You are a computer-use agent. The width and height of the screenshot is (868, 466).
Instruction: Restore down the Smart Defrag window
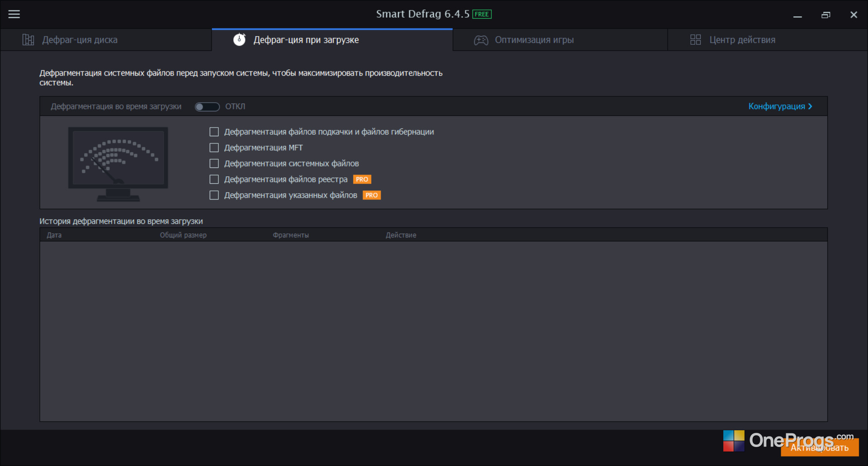pos(826,15)
